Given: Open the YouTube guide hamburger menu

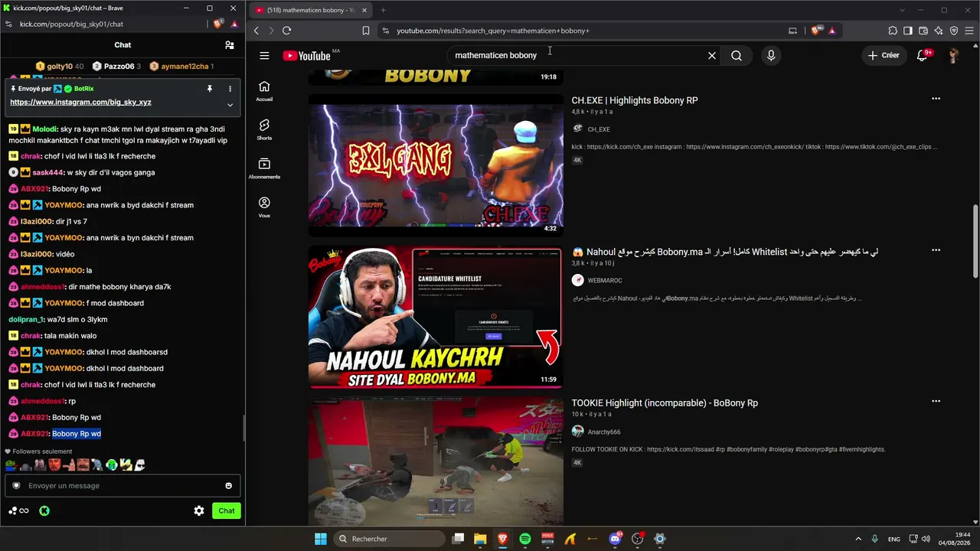Looking at the screenshot, I should 264,55.
